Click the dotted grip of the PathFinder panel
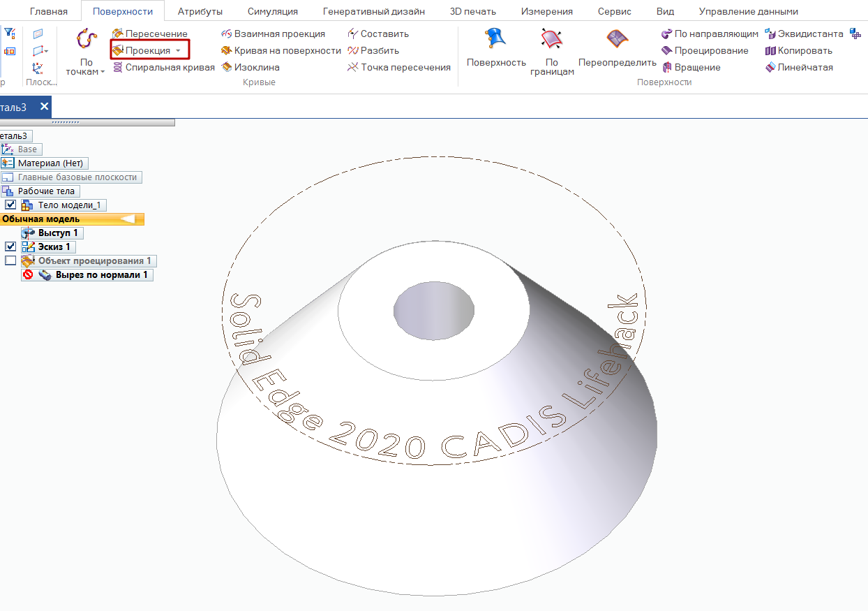The width and height of the screenshot is (868, 611). [66, 122]
